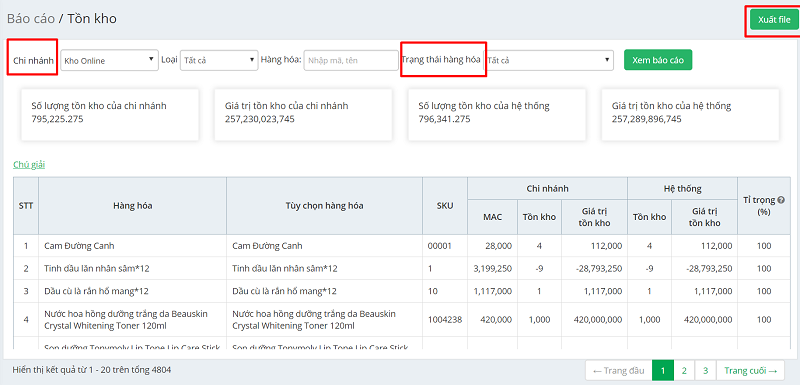Click the Xuất file export button
Viewport: 800px width, 385px height.
pyautogui.click(x=774, y=20)
